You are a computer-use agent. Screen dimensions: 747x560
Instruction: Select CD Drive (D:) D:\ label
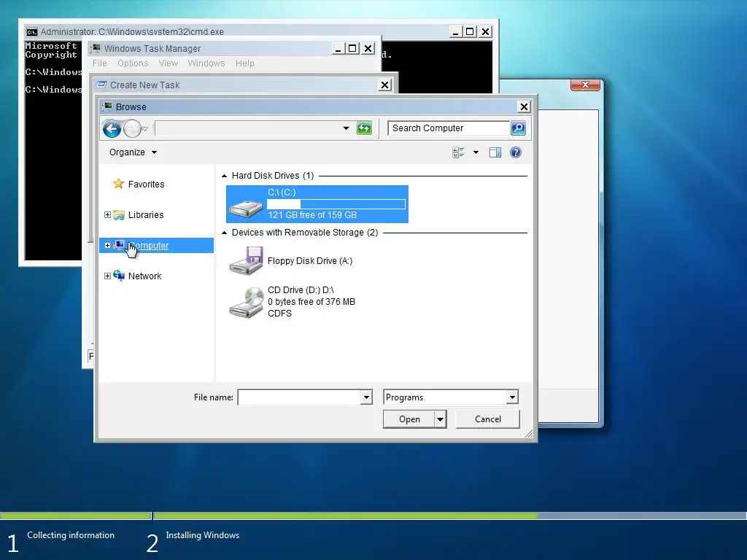coord(301,290)
